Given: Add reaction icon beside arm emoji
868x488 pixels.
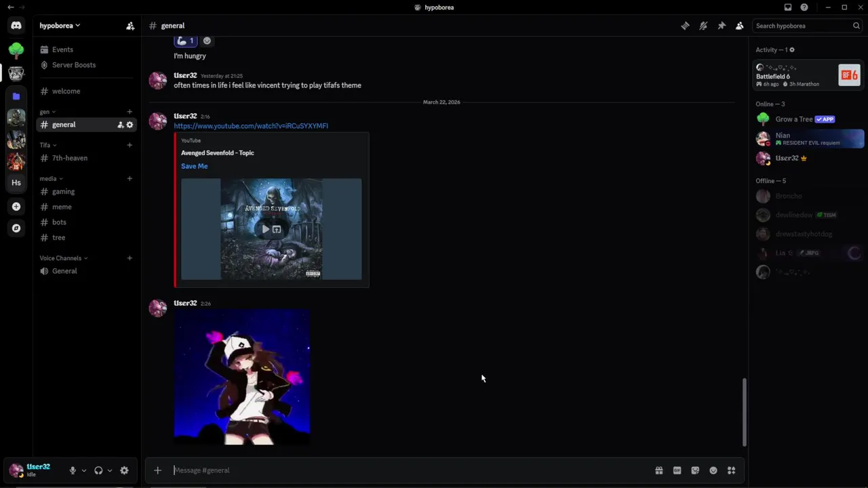Looking at the screenshot, I should 207,41.
